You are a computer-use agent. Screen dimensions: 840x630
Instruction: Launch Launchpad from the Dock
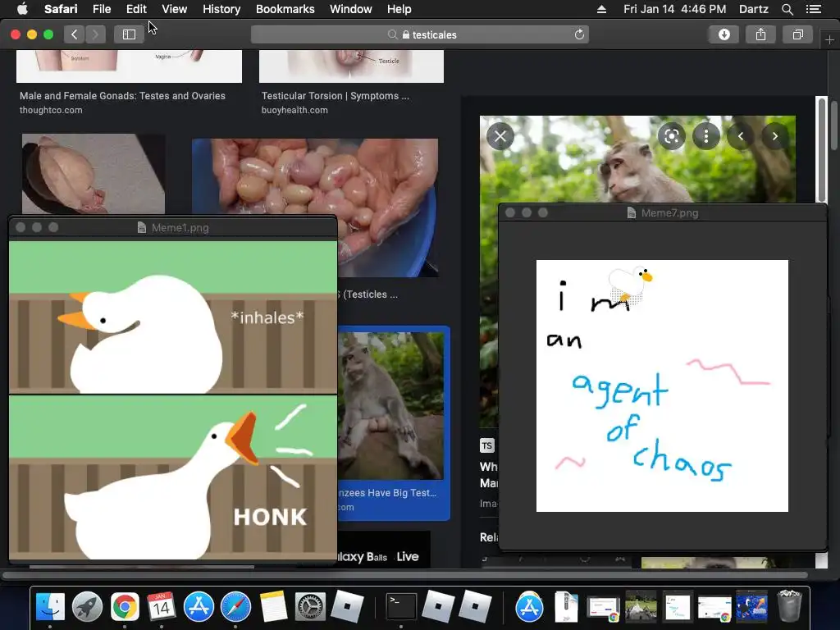pos(87,607)
